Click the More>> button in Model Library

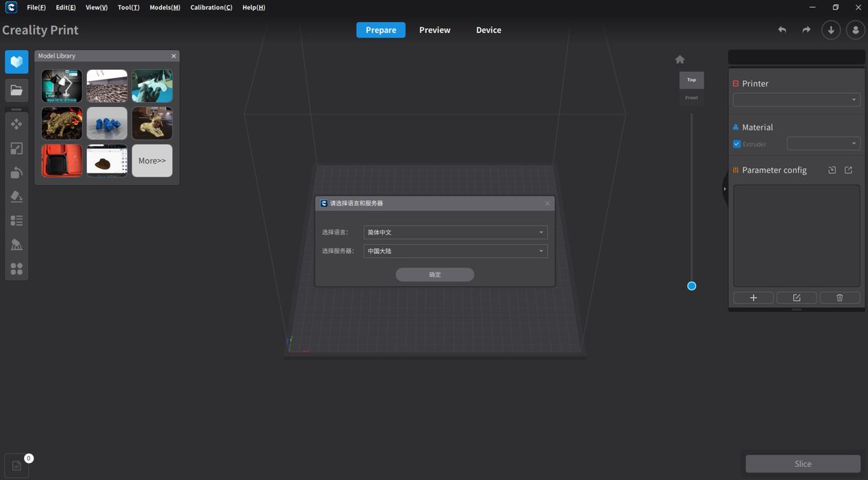click(152, 160)
